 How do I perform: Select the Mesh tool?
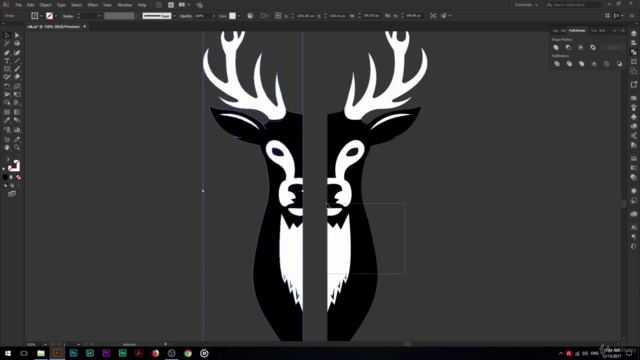pyautogui.click(x=7, y=112)
